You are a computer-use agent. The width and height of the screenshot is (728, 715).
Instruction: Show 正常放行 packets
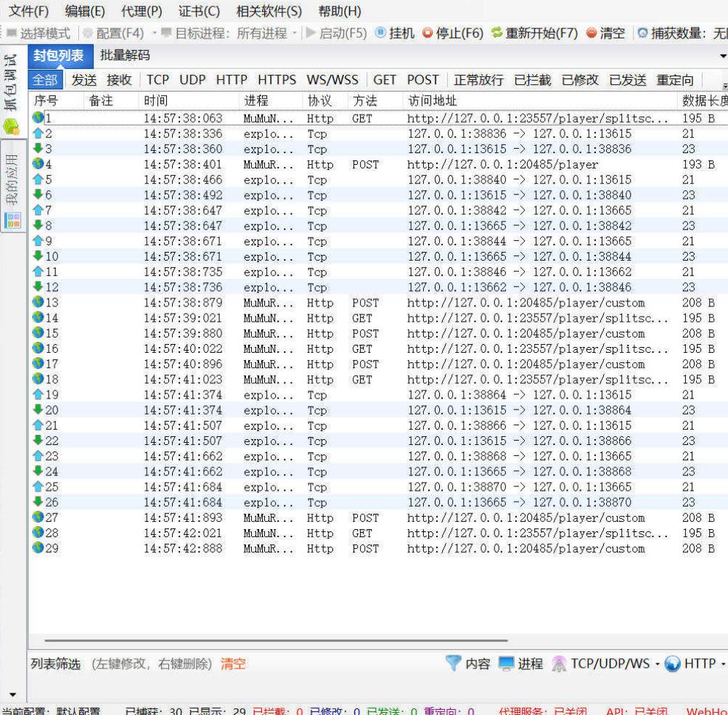click(x=478, y=80)
